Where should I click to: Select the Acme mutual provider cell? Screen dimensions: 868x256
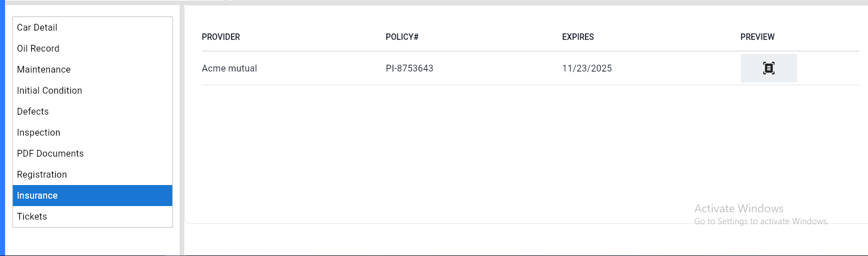click(x=229, y=68)
